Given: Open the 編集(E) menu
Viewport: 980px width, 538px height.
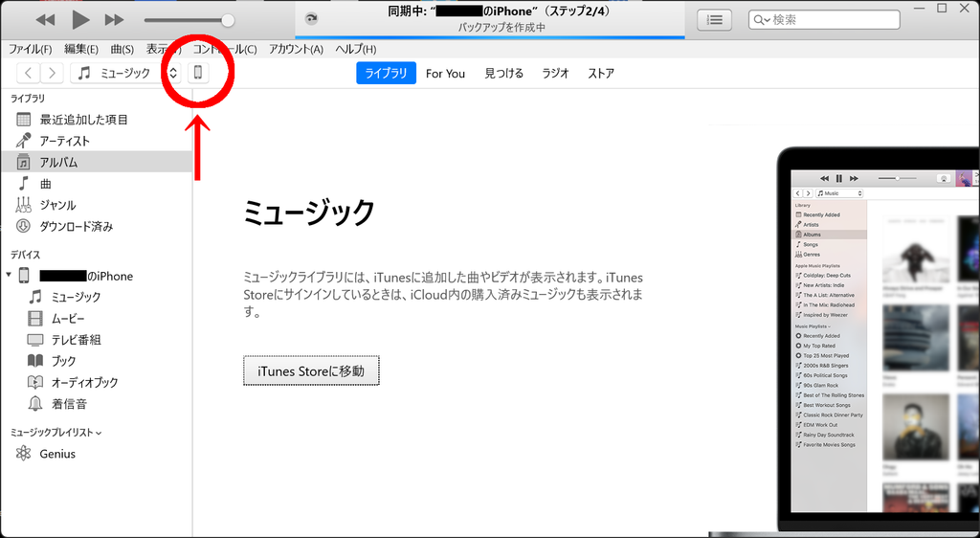Looking at the screenshot, I should click(x=81, y=49).
